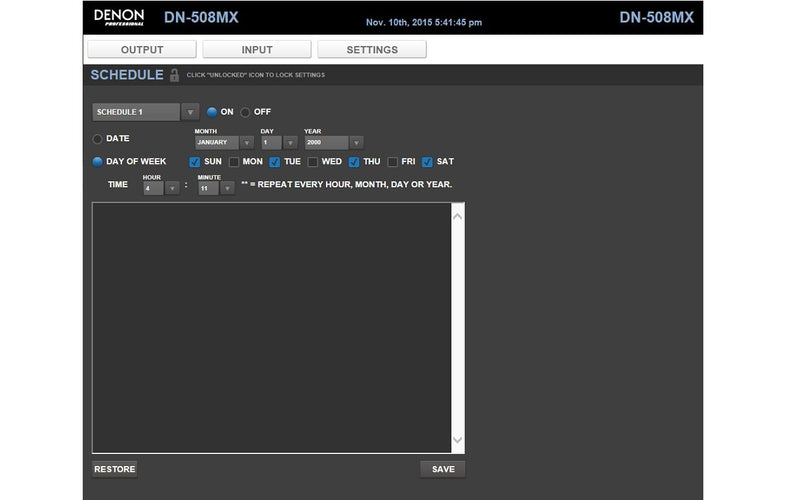Switch to the OUTPUT tab
This screenshot has width=800, height=500.
142,49
